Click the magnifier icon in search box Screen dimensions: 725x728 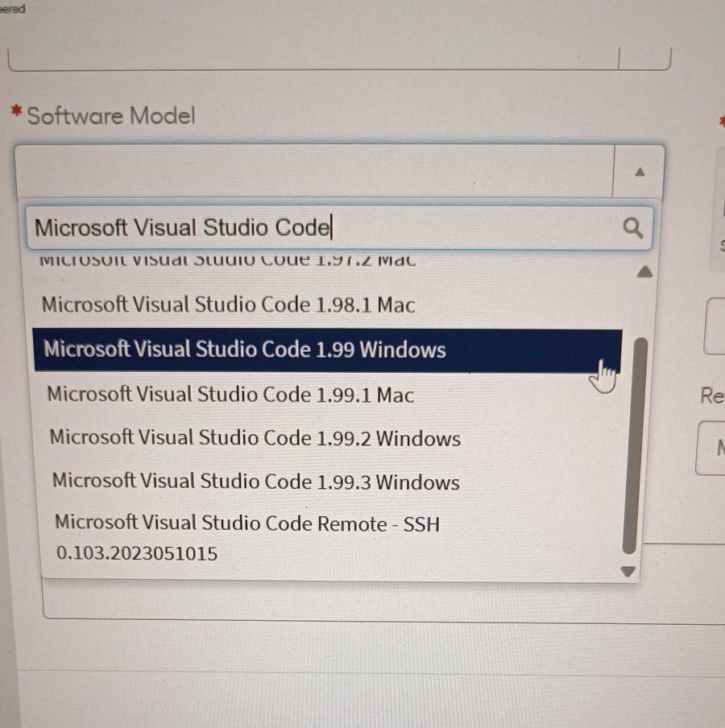tap(633, 228)
